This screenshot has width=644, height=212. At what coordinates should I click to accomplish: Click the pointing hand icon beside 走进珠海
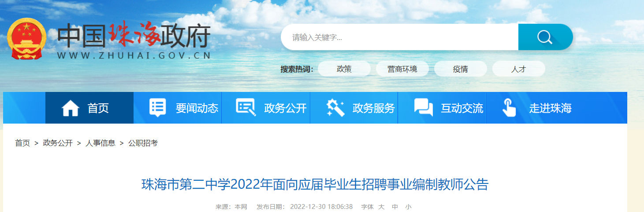(x=509, y=108)
